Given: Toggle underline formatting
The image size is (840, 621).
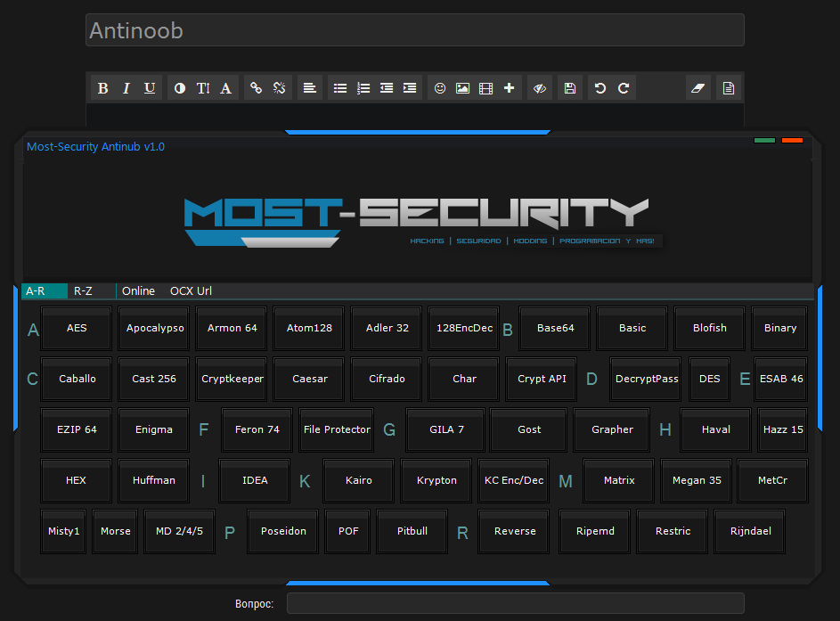Looking at the screenshot, I should [x=150, y=88].
